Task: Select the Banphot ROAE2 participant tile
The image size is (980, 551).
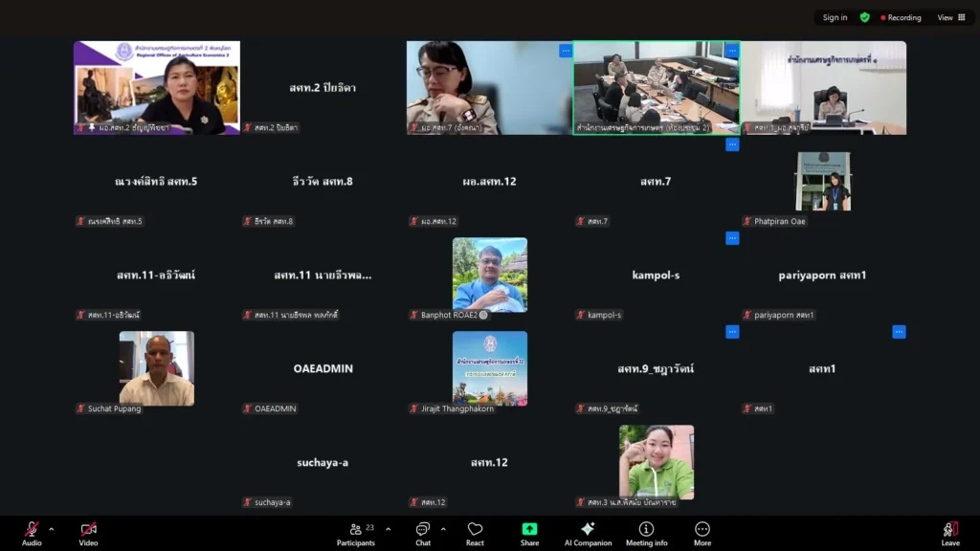Action: pyautogui.click(x=490, y=275)
